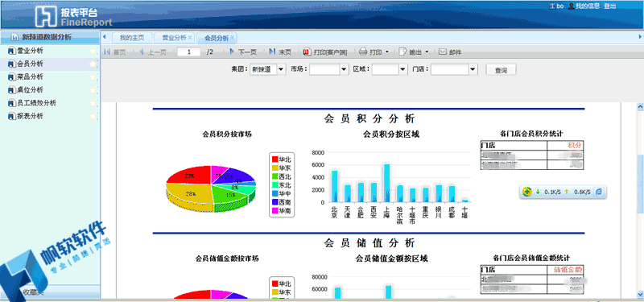
Task: Open the 集团 dropdown list
Action: tap(281, 69)
